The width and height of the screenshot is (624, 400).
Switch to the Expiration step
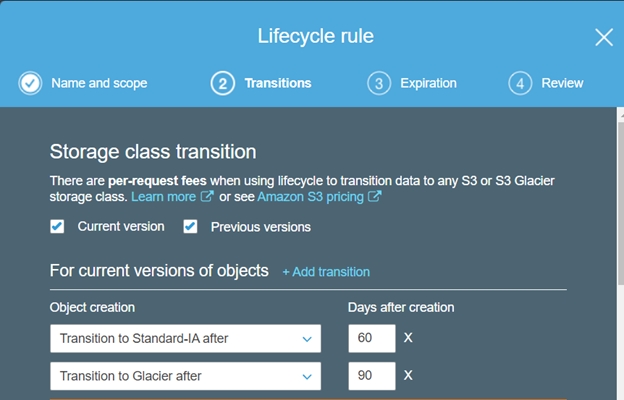[x=428, y=83]
